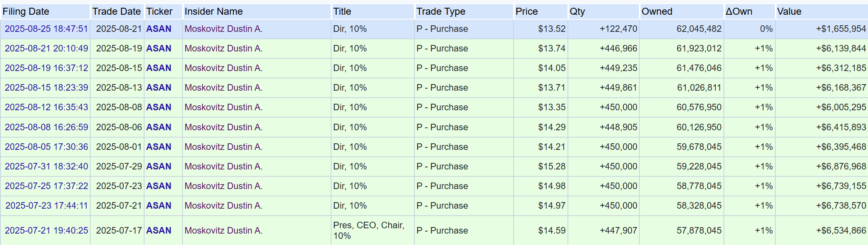Open the 2025-08-12 16:35:43 filing link
Image resolution: width=868 pixels, height=245 pixels.
point(46,107)
